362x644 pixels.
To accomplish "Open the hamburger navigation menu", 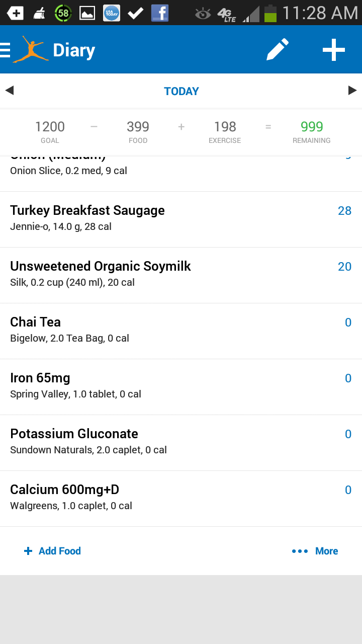I will point(6,50).
